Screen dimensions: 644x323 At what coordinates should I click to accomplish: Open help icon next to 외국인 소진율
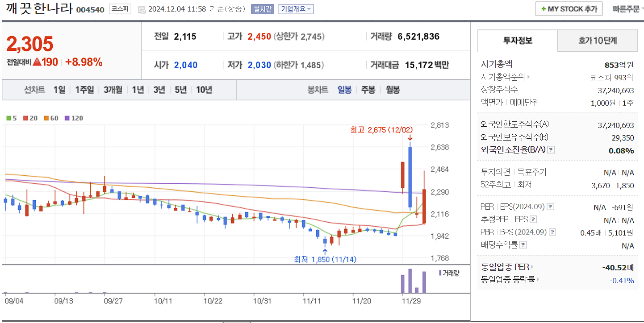pos(552,150)
